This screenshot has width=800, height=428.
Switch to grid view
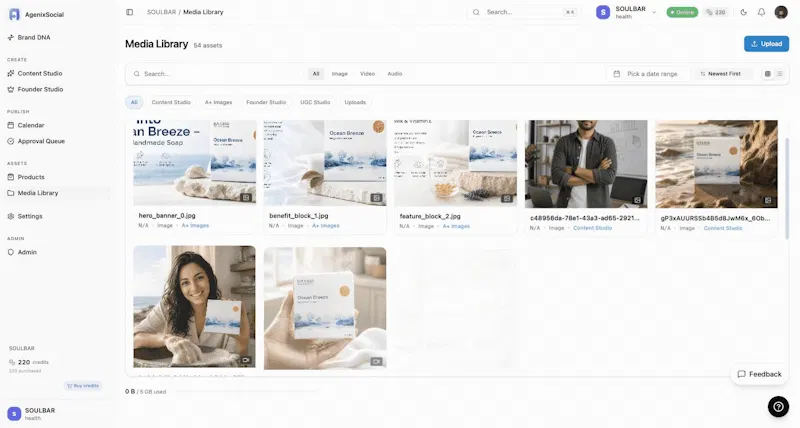click(x=767, y=74)
